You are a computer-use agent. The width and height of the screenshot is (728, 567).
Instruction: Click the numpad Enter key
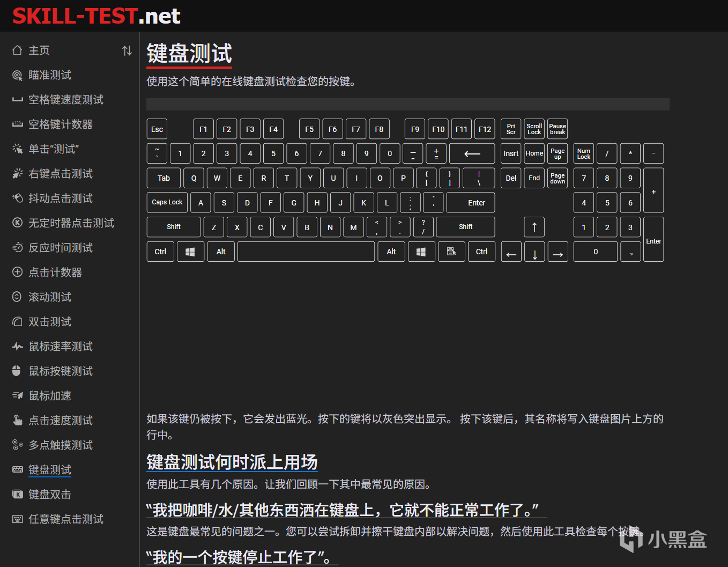pyautogui.click(x=653, y=239)
